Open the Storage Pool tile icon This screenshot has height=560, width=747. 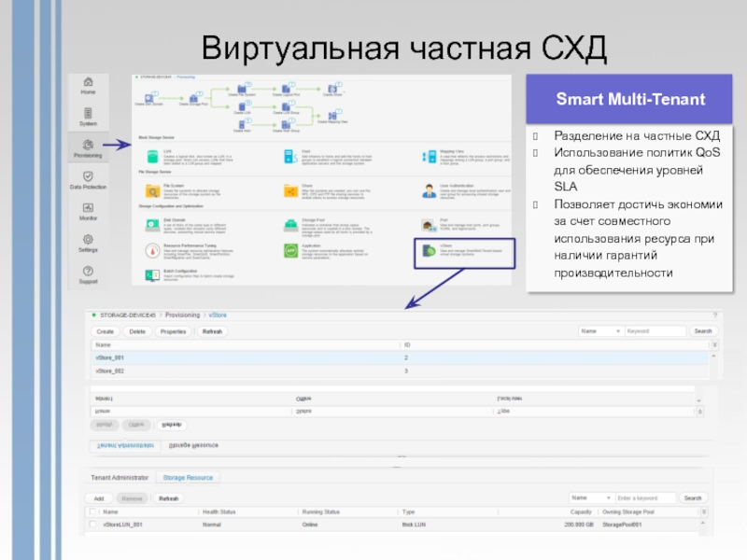click(290, 225)
